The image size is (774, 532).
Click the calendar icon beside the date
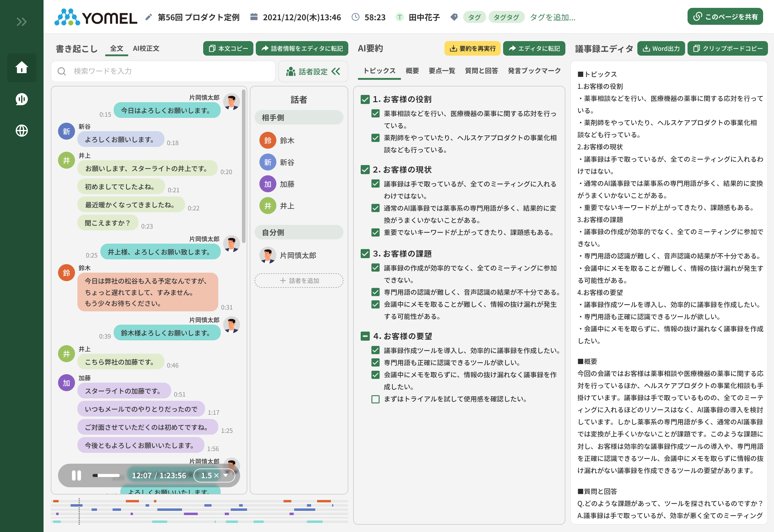(x=254, y=17)
